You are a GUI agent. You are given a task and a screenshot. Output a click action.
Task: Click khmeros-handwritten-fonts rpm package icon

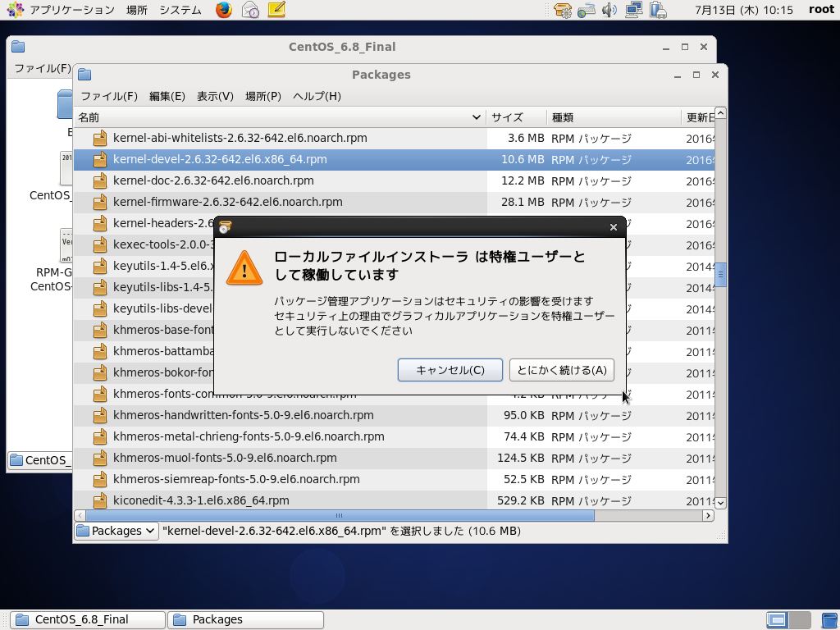[99, 416]
